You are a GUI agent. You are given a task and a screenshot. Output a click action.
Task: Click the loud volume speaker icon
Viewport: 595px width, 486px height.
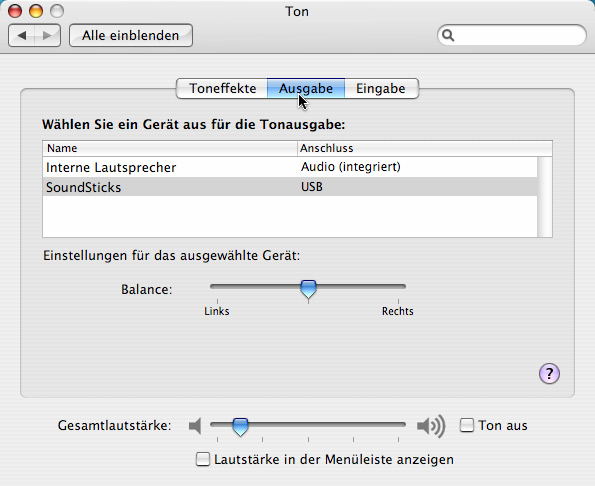click(431, 426)
